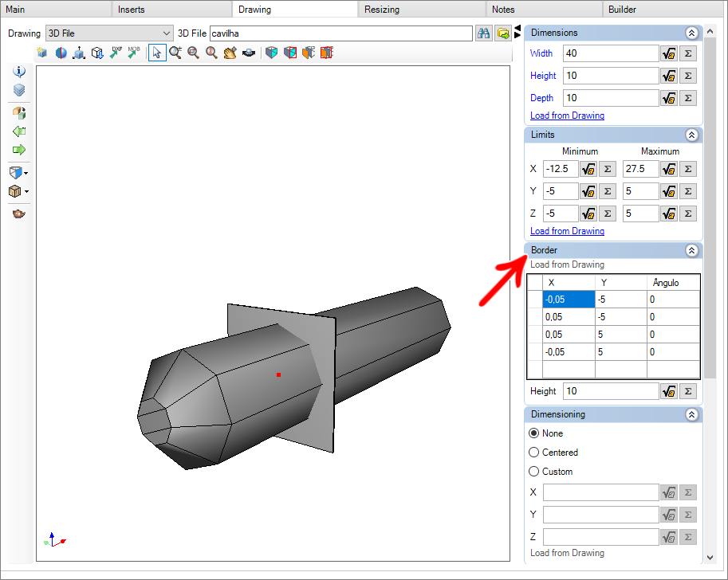Screen dimensions: 728x580
Task: Click the zoom to fit magnifier icon
Action: coord(211,53)
